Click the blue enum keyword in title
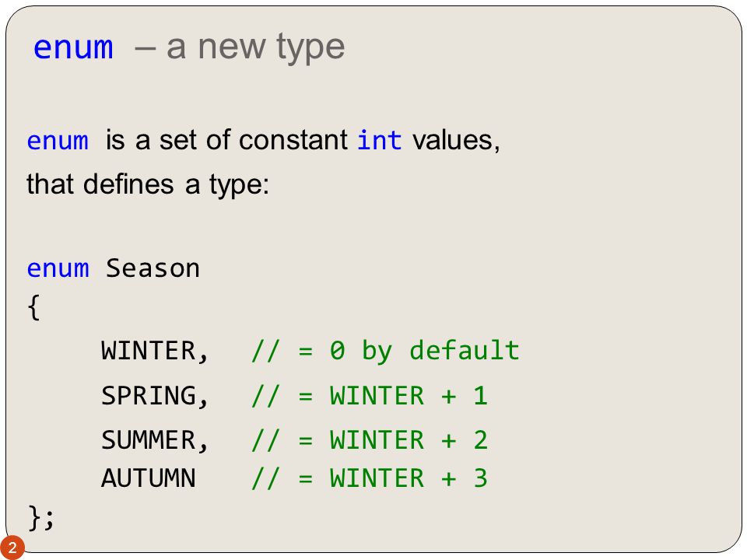747x560 pixels. tap(73, 47)
